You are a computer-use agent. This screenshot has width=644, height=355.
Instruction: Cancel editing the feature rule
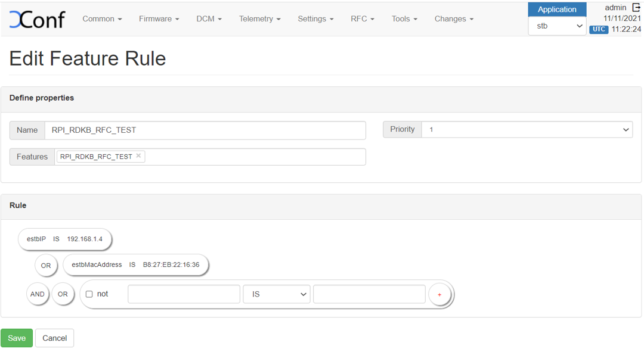click(x=54, y=338)
